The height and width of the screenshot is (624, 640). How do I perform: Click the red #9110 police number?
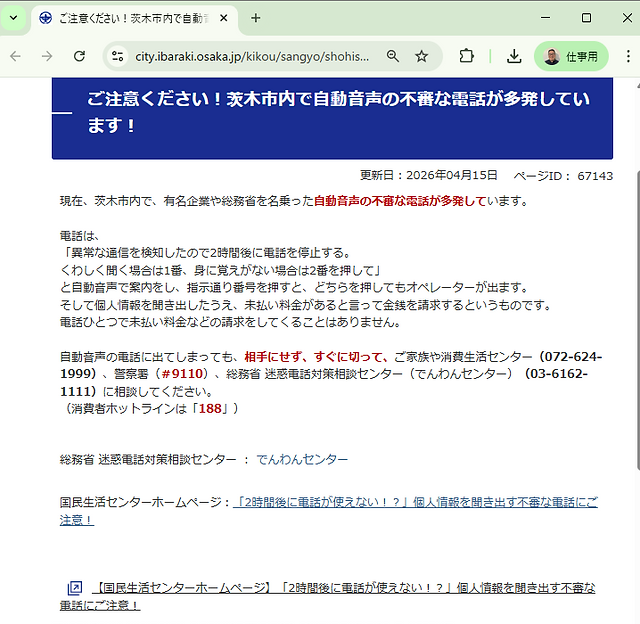point(182,374)
